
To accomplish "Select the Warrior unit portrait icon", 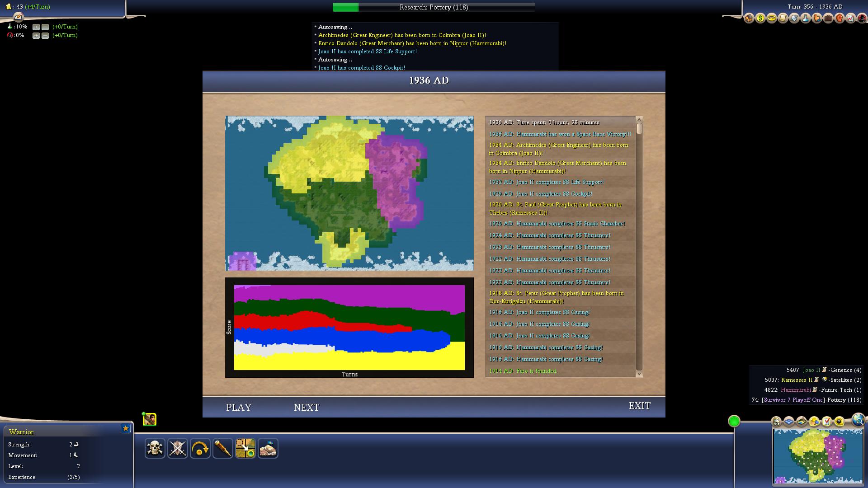I will pyautogui.click(x=150, y=419).
